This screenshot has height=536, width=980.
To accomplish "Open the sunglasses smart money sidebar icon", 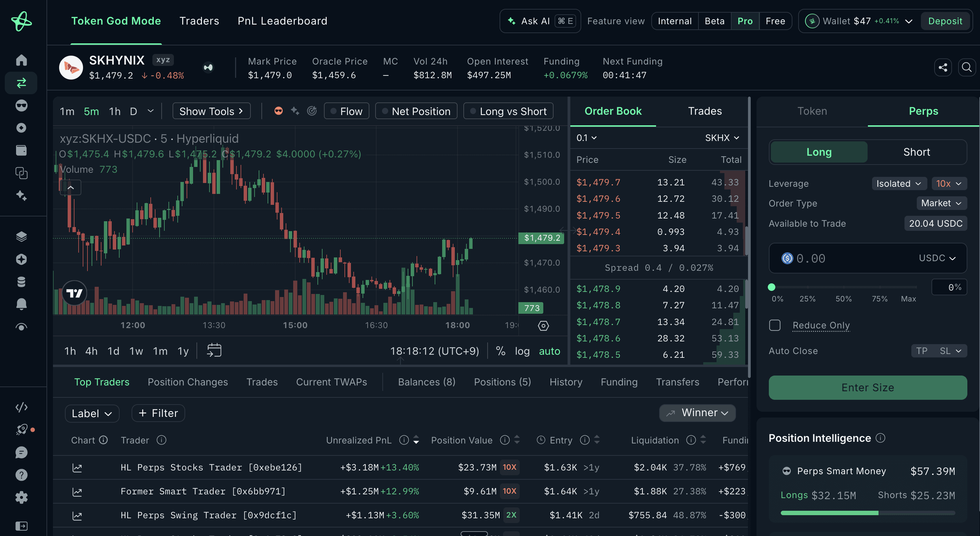I will 21,105.
